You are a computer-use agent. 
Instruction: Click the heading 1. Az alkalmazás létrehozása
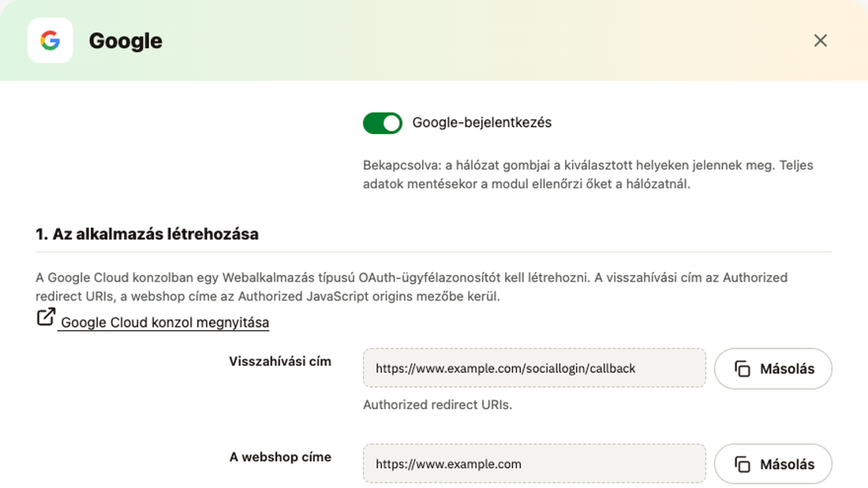147,234
